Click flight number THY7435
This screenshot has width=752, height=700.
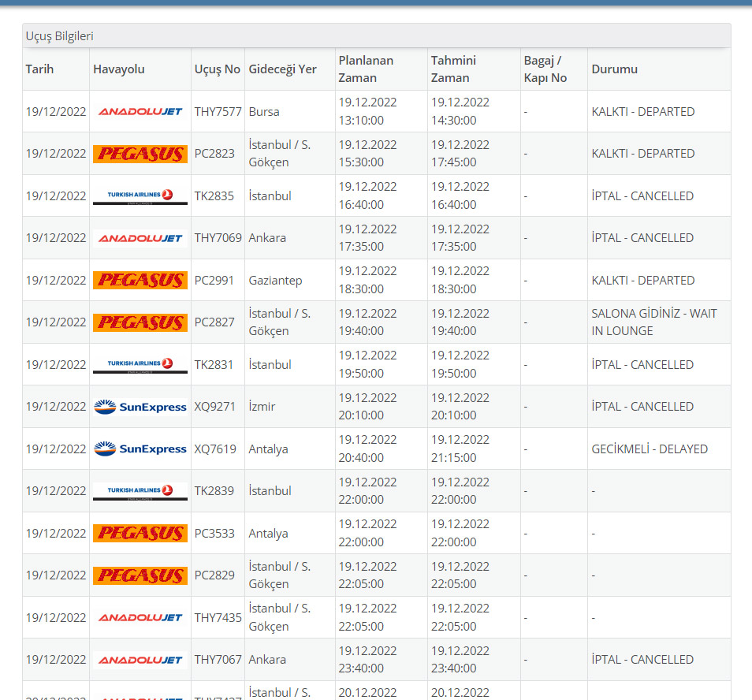[x=218, y=618]
